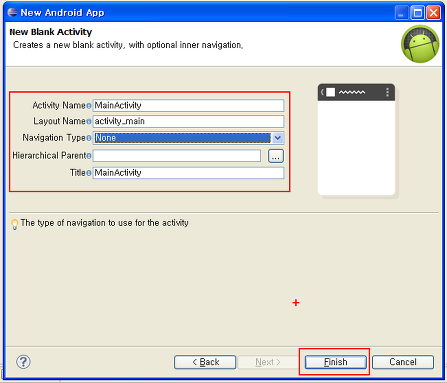Image resolution: width=447 pixels, height=383 pixels.
Task: Click the lightbulb hint icon
Action: click(15, 224)
